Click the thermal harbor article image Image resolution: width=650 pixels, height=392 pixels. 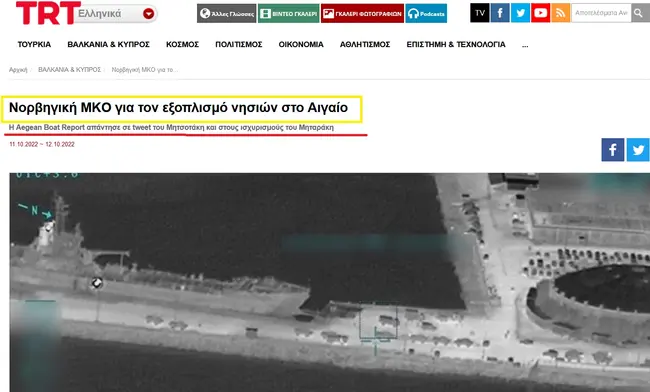[330, 282]
